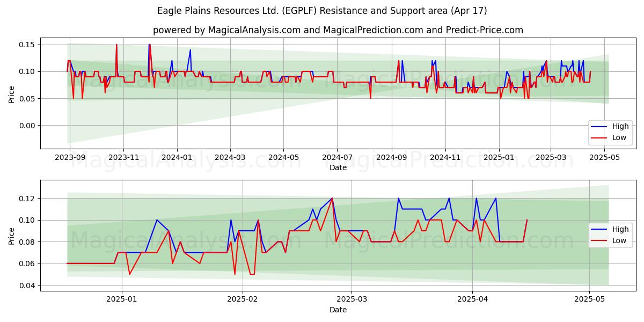Click the 2024-11 tick label on upper axis
Image resolution: width=644 pixels, height=322 pixels.
point(445,158)
